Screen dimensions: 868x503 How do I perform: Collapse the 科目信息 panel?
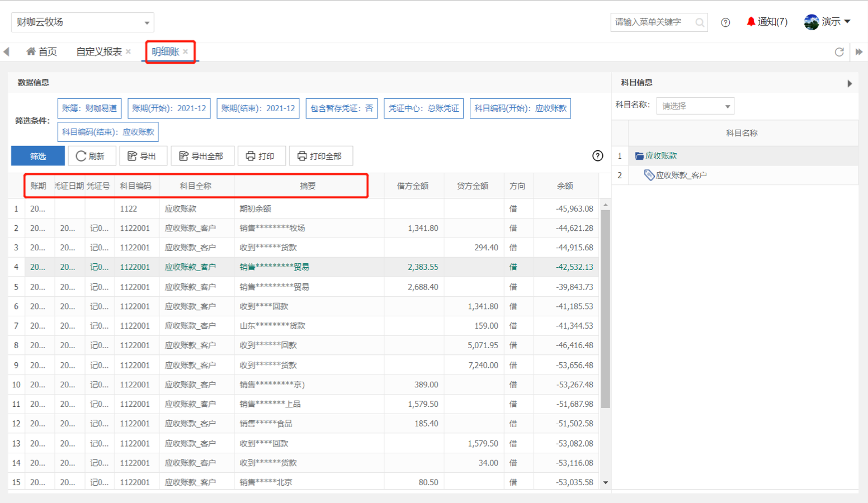click(850, 83)
